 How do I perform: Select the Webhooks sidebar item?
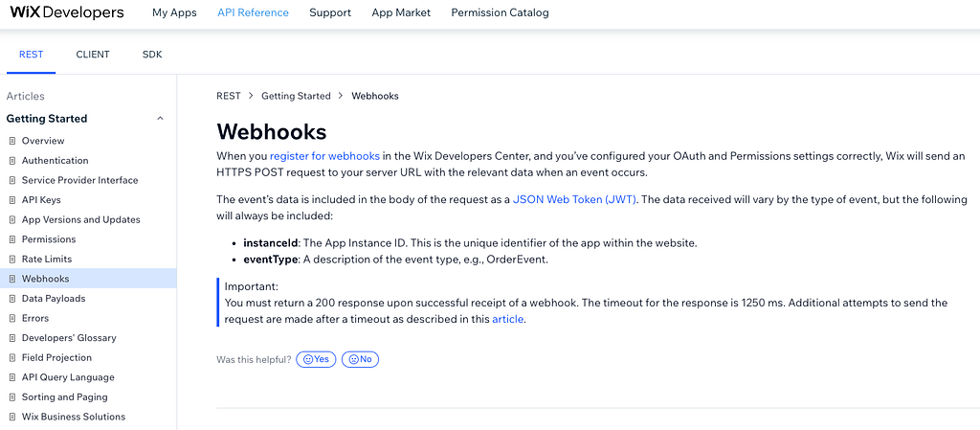(x=88, y=279)
